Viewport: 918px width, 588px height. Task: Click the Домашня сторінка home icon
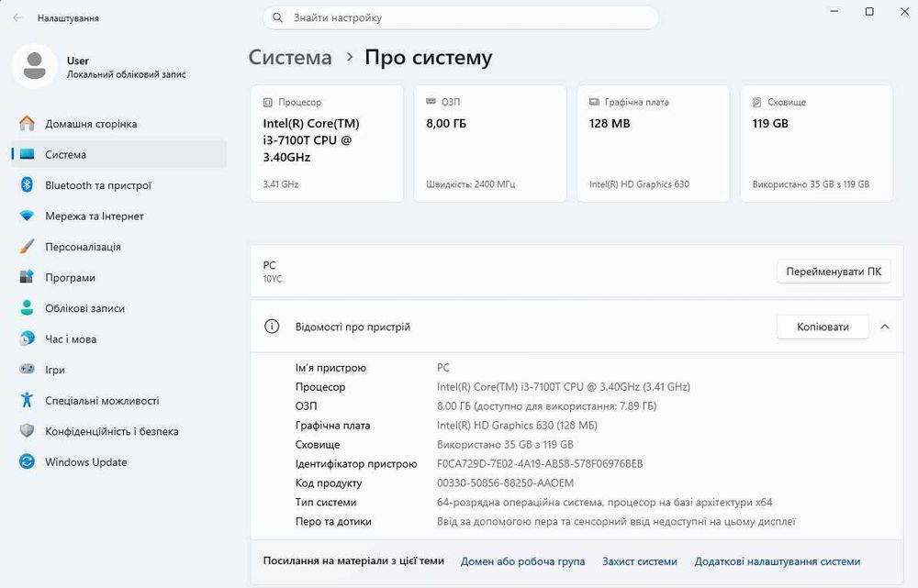27,124
